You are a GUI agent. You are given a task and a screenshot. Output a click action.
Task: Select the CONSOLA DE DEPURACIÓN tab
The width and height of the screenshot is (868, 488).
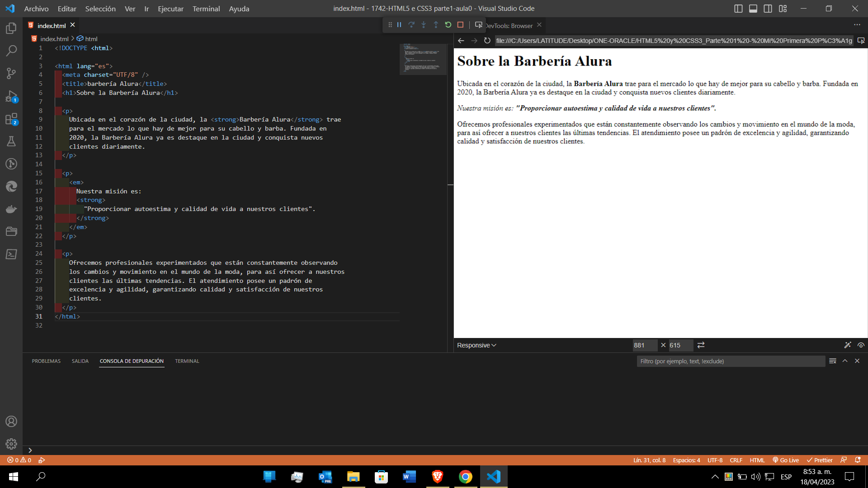[131, 361]
